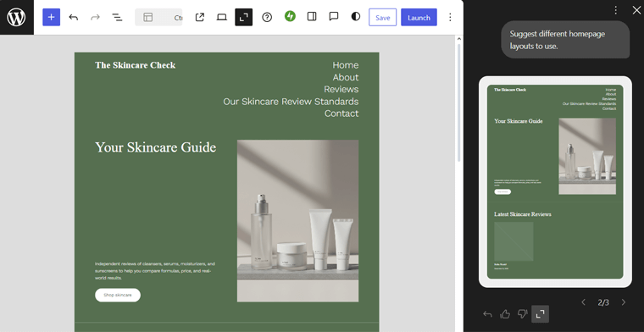Launch the site
Image resolution: width=644 pixels, height=332 pixels.
(419, 17)
